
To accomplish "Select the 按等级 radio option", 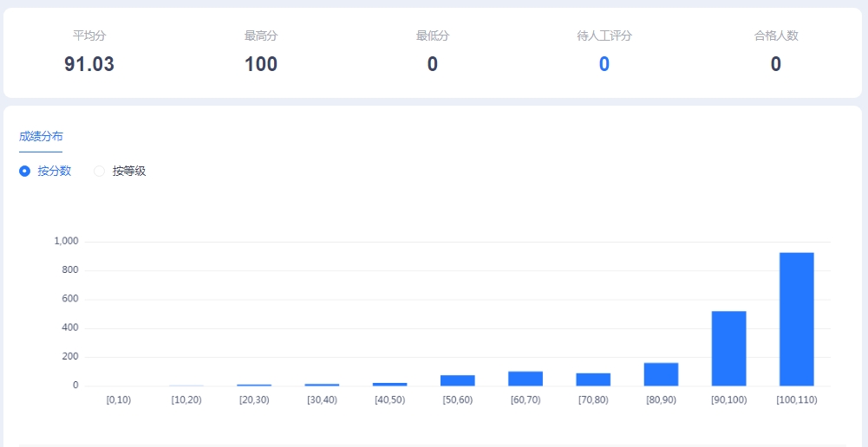I will coord(100,172).
